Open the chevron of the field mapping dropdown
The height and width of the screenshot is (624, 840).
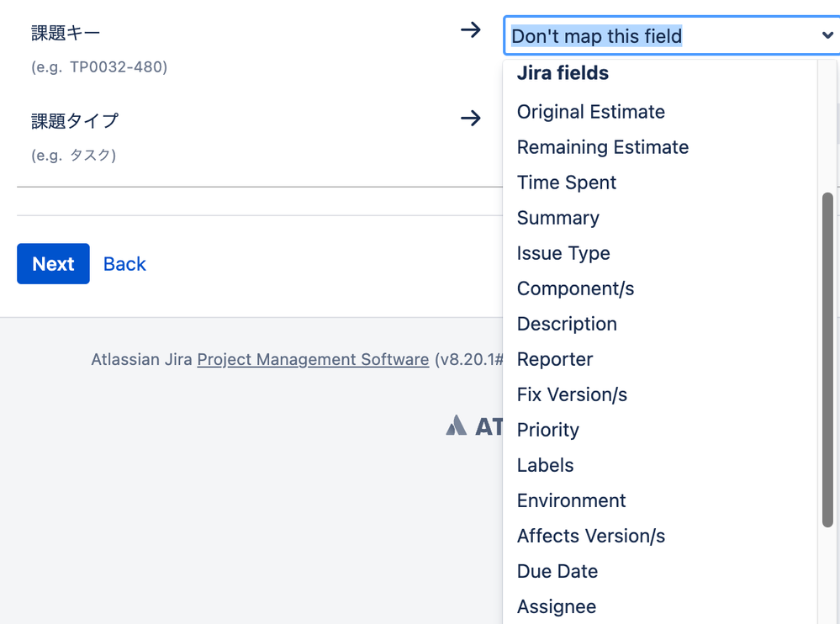point(827,35)
